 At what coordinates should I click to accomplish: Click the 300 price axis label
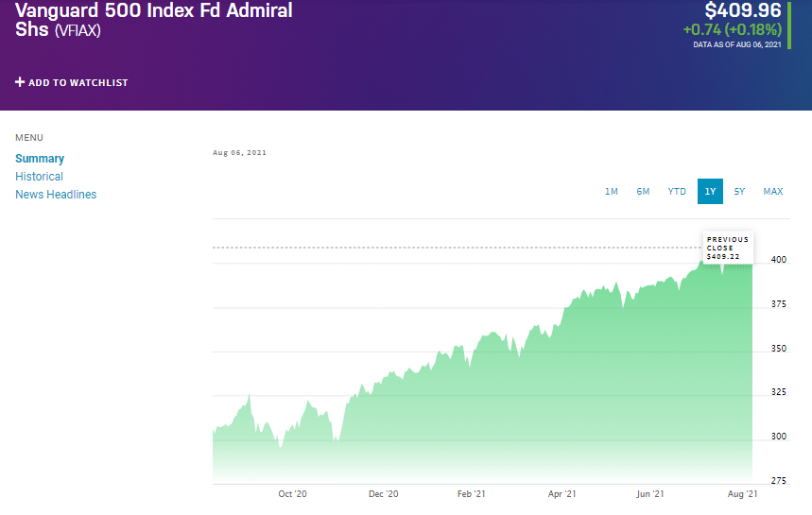coord(778,437)
